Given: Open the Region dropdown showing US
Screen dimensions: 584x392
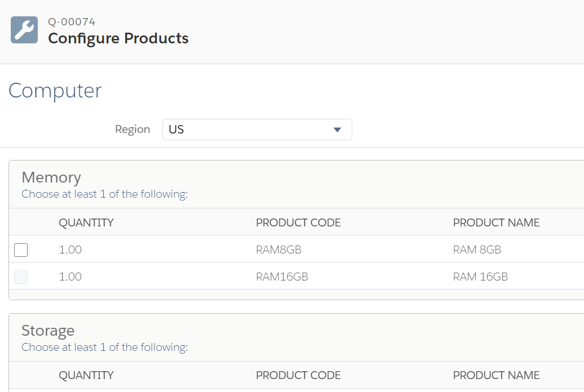Looking at the screenshot, I should pyautogui.click(x=257, y=130).
